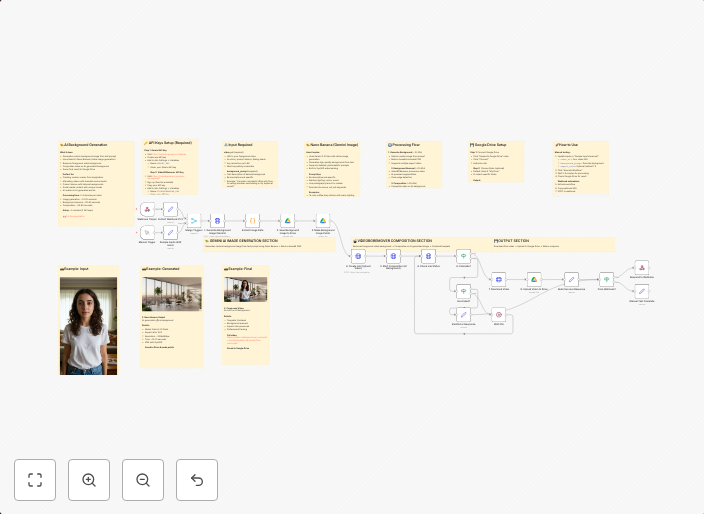The height and width of the screenshot is (514, 704).
Task: Reset canvas zoom with the undo arrow
Action: pos(197,480)
